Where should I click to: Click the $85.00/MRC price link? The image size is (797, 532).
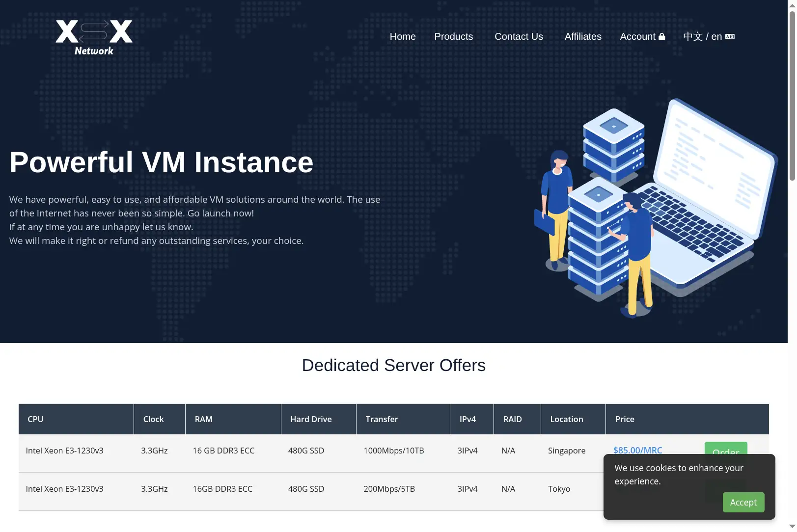(637, 450)
